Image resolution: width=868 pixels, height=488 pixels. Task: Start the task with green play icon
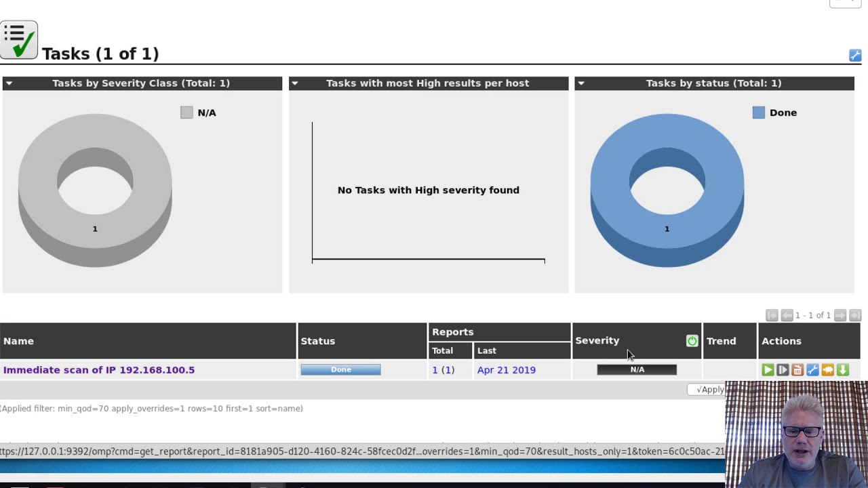click(x=768, y=370)
